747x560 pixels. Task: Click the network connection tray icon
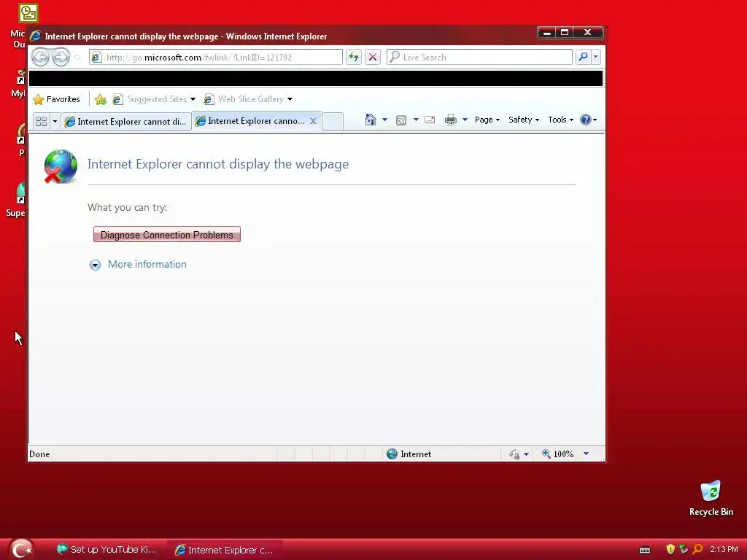pyautogui.click(x=684, y=549)
